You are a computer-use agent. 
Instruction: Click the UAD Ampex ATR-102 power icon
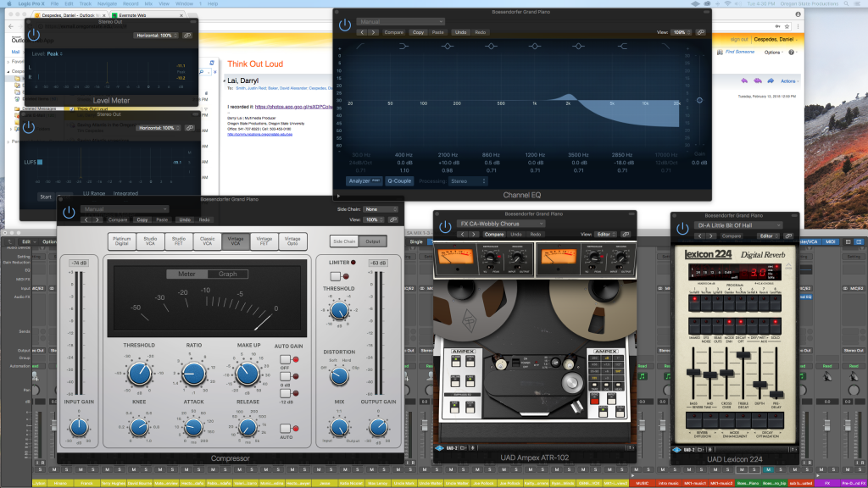click(443, 225)
